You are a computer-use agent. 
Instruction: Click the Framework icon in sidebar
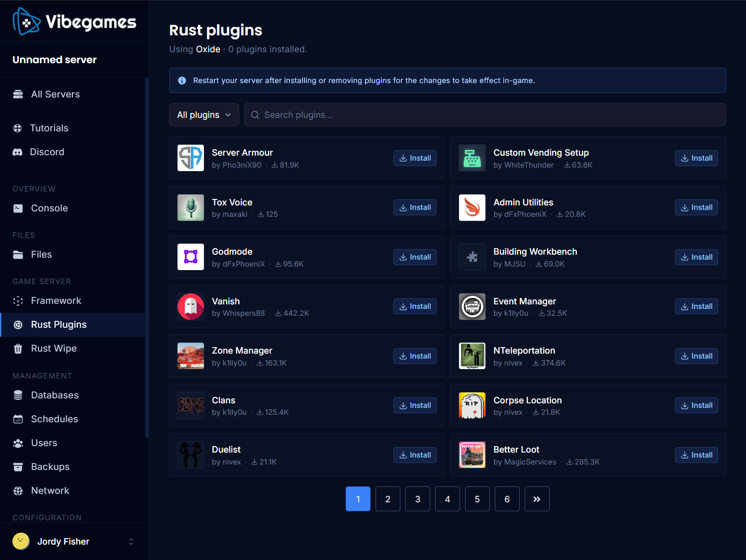(18, 301)
